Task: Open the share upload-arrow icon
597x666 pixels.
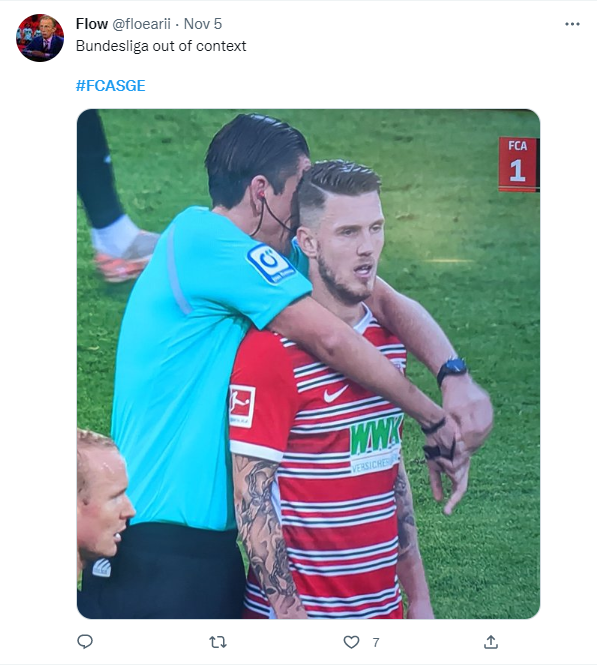Action: [490, 641]
